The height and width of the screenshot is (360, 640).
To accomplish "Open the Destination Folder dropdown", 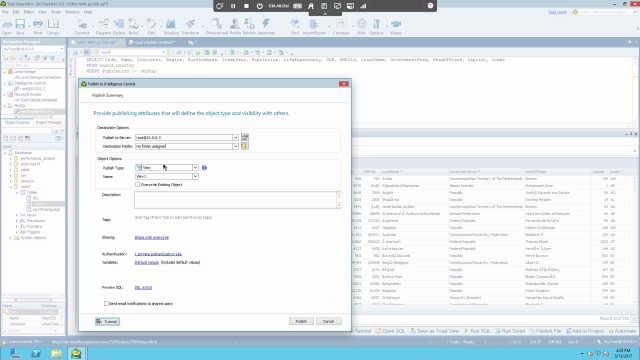I will [236, 146].
